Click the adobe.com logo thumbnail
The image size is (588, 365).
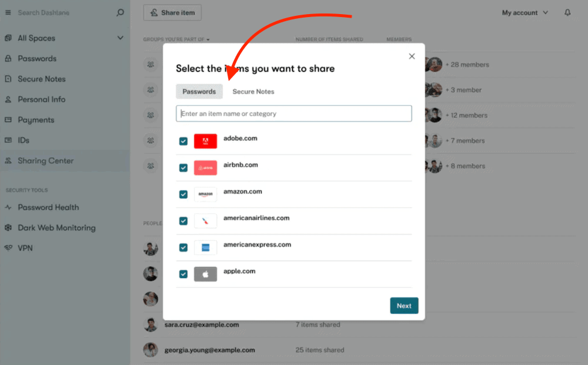(x=205, y=141)
